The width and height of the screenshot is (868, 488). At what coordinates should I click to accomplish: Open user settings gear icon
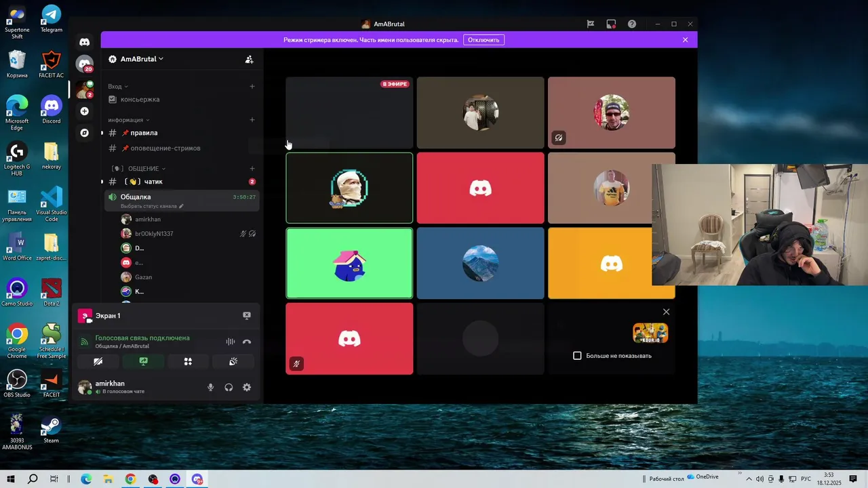point(247,387)
